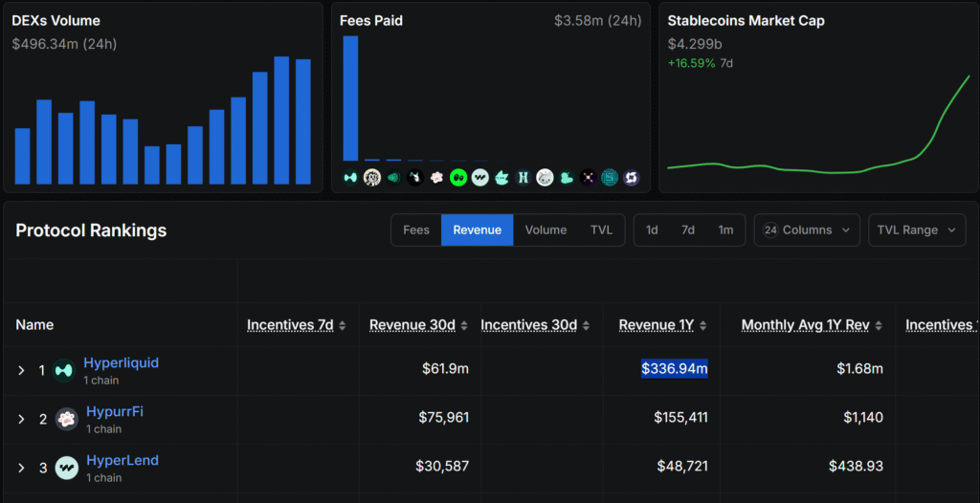Expand the Hyperliquid row chevron
This screenshot has height=503, width=980.
tap(21, 370)
